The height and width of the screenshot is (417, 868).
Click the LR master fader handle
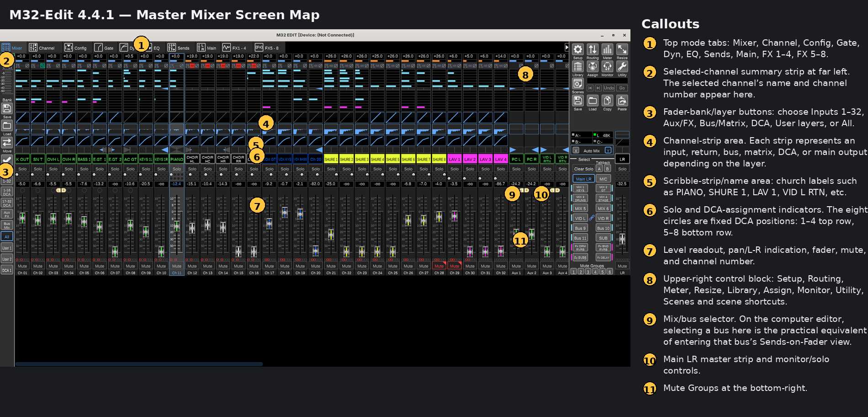coord(622,239)
